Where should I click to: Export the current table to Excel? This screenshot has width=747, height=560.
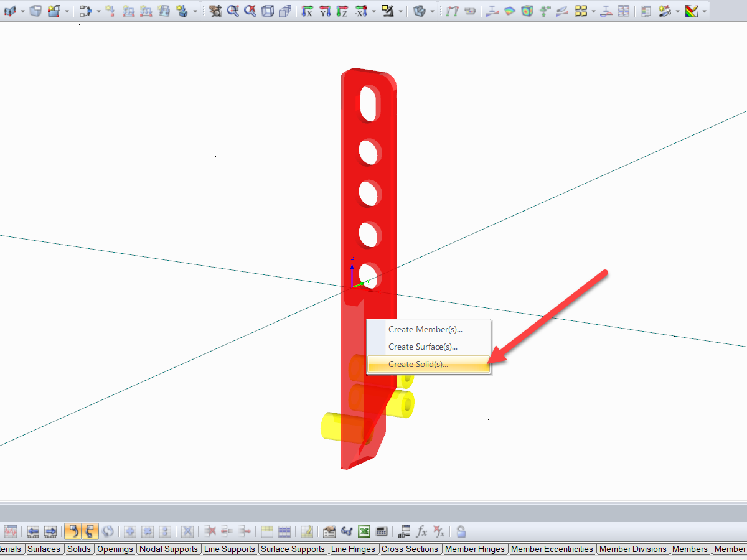(364, 531)
